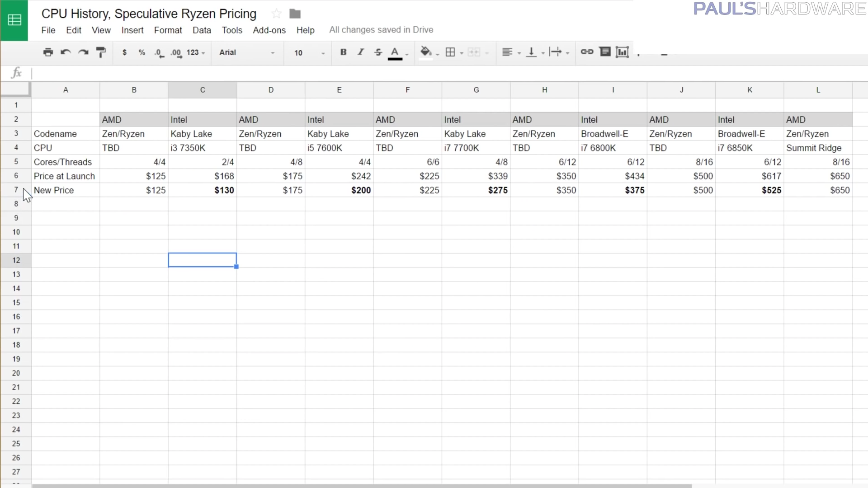
Task: Toggle italic formatting
Action: (360, 52)
